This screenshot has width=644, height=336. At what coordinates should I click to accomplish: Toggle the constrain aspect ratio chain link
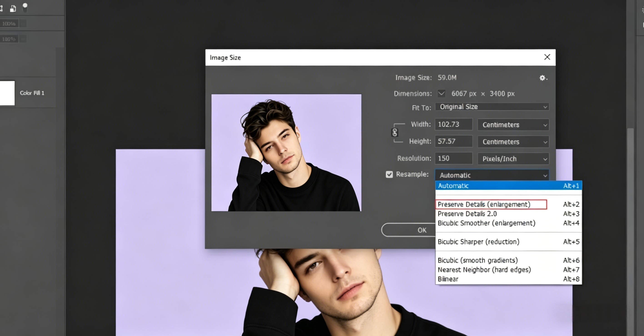[x=395, y=132]
